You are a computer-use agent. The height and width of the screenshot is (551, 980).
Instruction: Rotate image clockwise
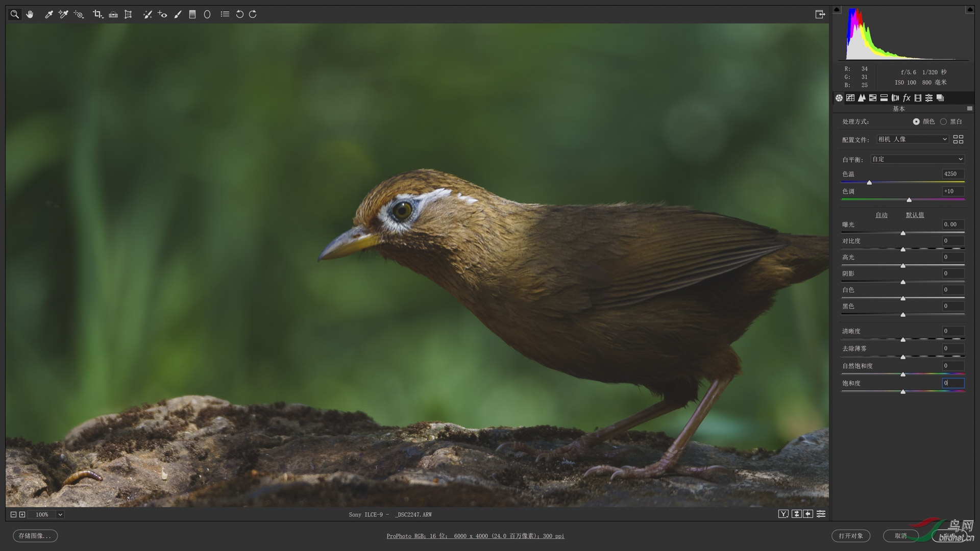253,14
